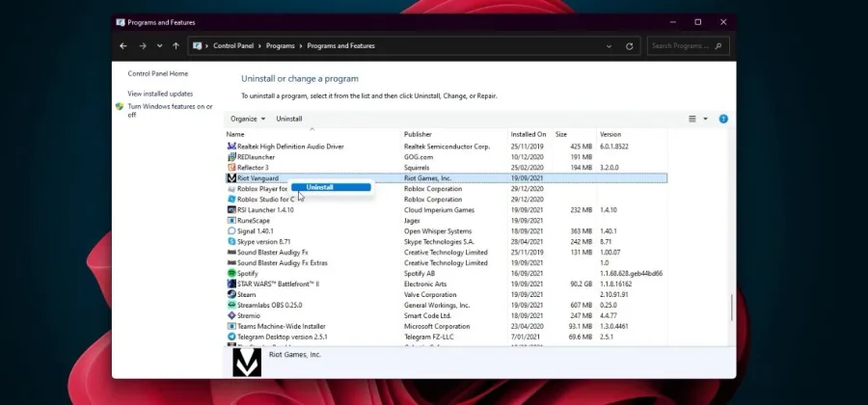Focus the Search Programs box
Viewport: 868px width, 405px height.
click(x=688, y=46)
